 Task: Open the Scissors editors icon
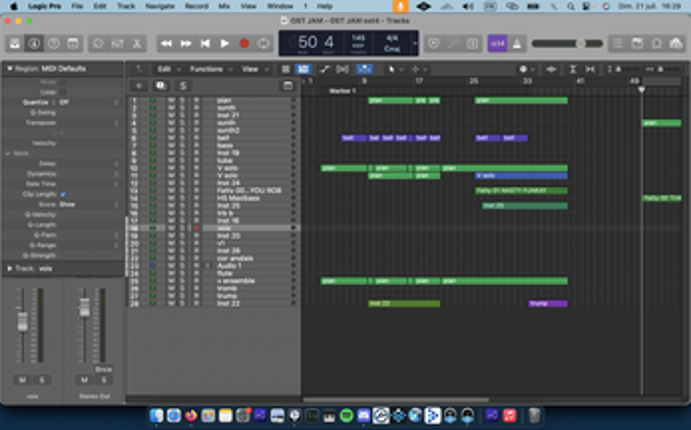[137, 43]
